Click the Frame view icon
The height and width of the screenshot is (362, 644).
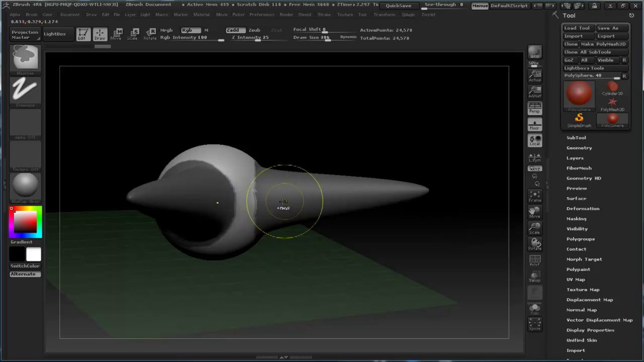(x=535, y=196)
